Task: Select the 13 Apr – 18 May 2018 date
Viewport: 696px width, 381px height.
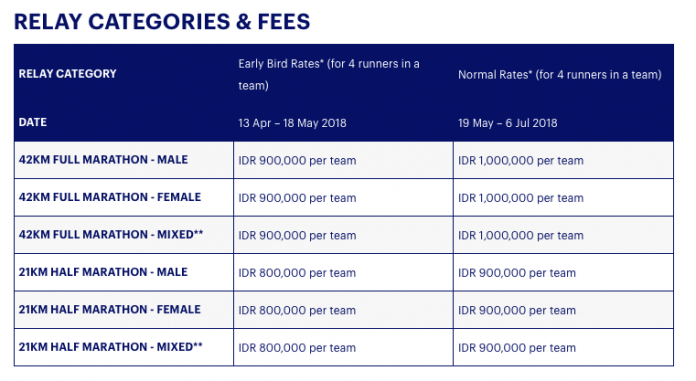Action: pos(292,123)
